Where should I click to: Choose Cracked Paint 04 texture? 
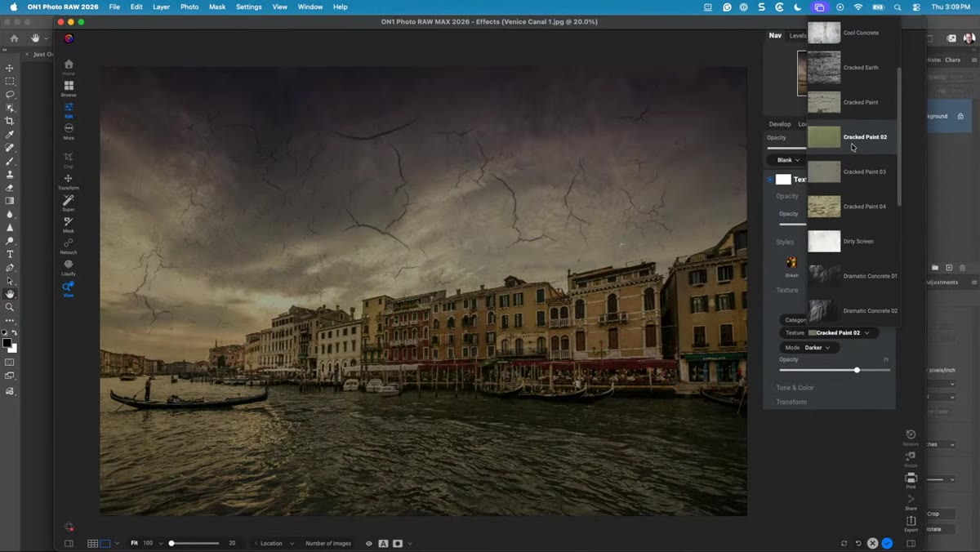point(852,207)
